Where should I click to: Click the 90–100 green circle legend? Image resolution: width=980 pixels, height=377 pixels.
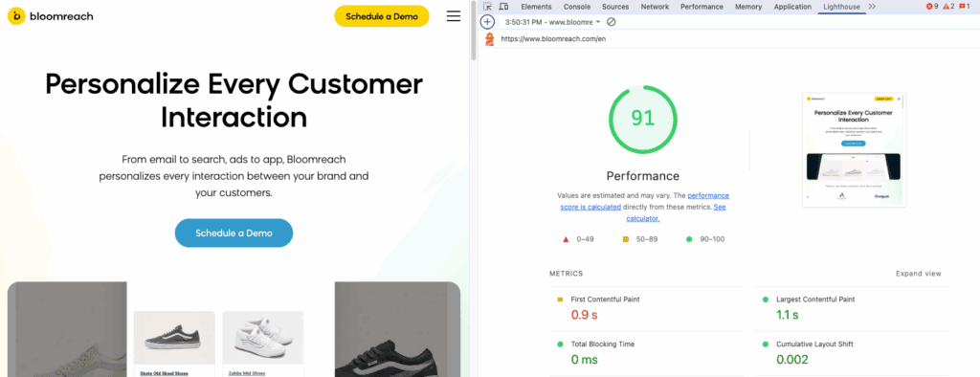705,239
